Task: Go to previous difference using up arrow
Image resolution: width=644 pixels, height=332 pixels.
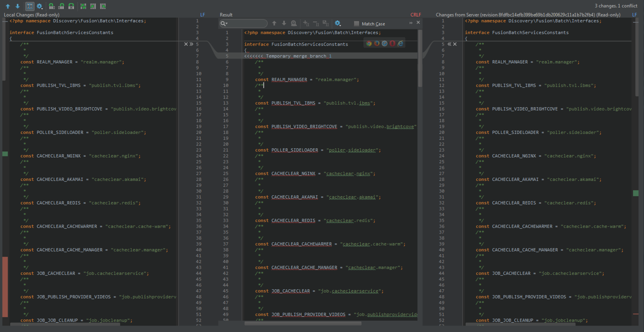Action: point(8,6)
